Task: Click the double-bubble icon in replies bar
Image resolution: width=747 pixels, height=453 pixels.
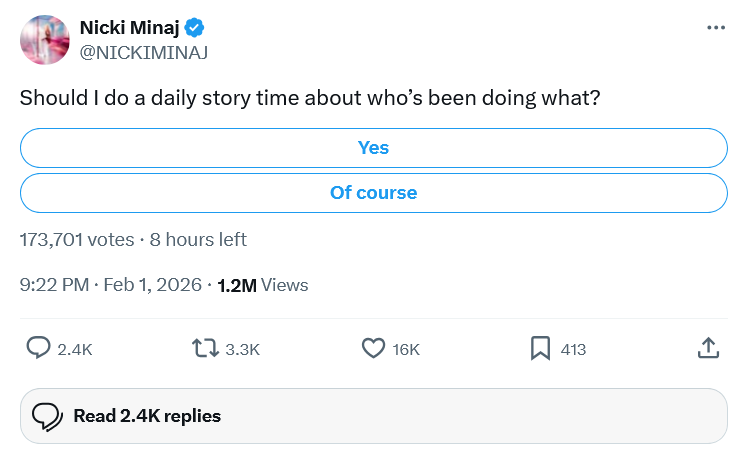Action: pyautogui.click(x=47, y=416)
